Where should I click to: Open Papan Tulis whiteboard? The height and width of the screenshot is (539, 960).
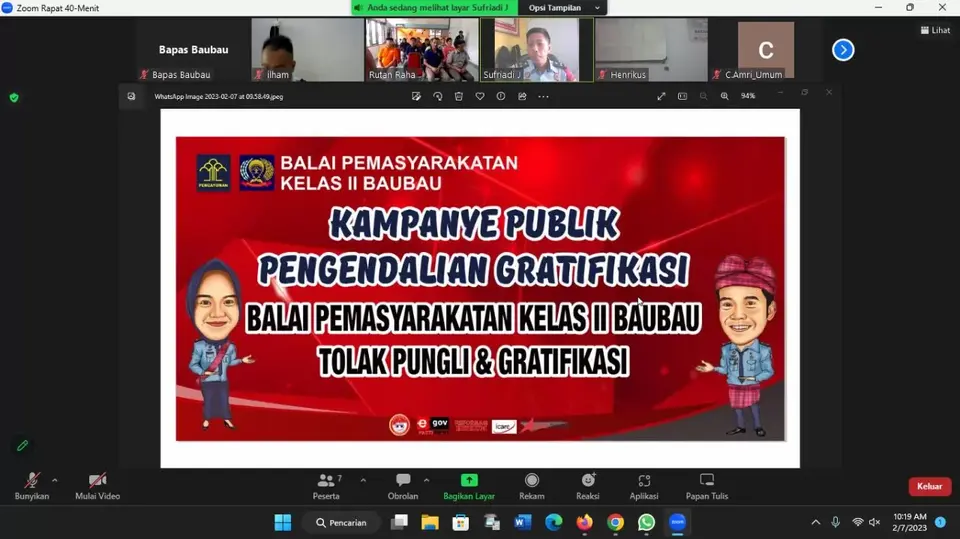coord(707,486)
